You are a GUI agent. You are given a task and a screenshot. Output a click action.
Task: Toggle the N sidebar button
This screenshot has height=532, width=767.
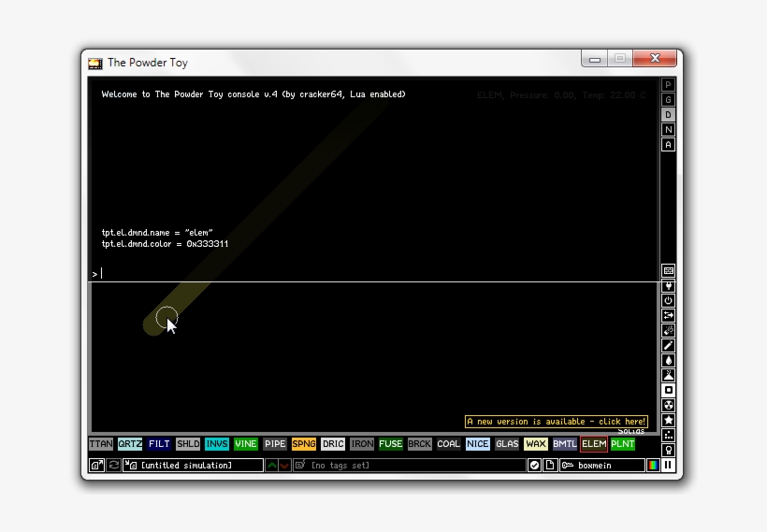pos(668,130)
